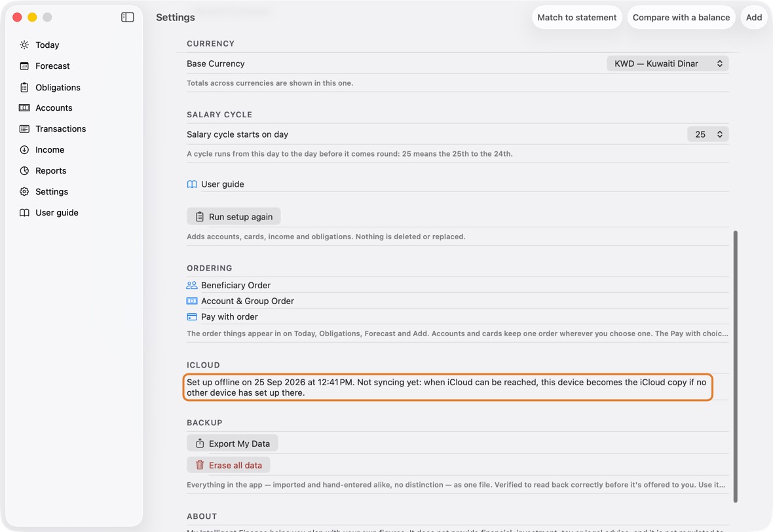773x532 pixels.
Task: Open Beneficiary Order settings
Action: tap(236, 285)
